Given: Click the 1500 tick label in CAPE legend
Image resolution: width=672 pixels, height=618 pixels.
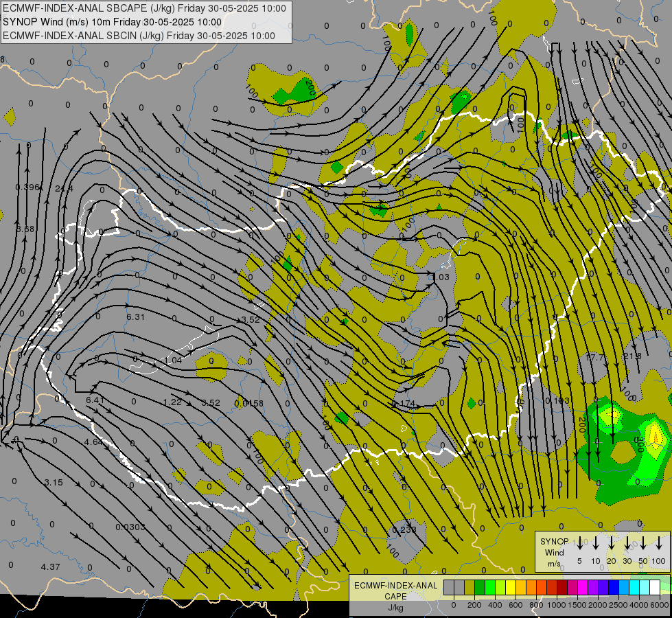Looking at the screenshot, I should [577, 605].
